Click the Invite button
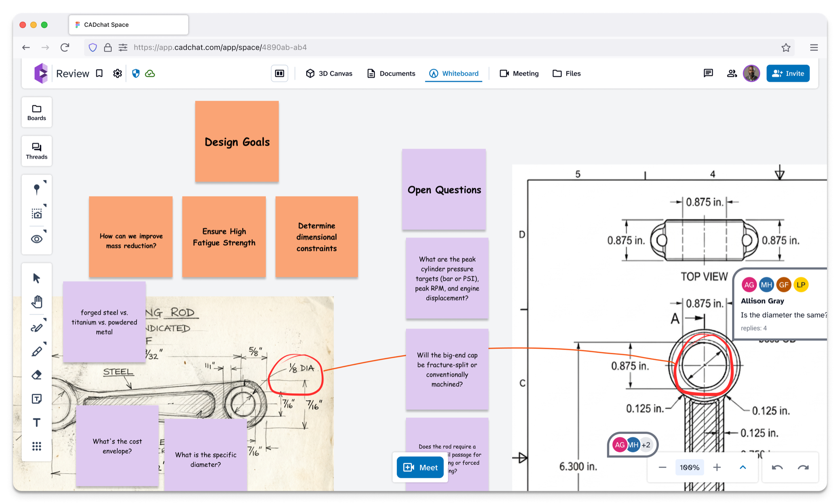840x504 pixels. pyautogui.click(x=788, y=73)
